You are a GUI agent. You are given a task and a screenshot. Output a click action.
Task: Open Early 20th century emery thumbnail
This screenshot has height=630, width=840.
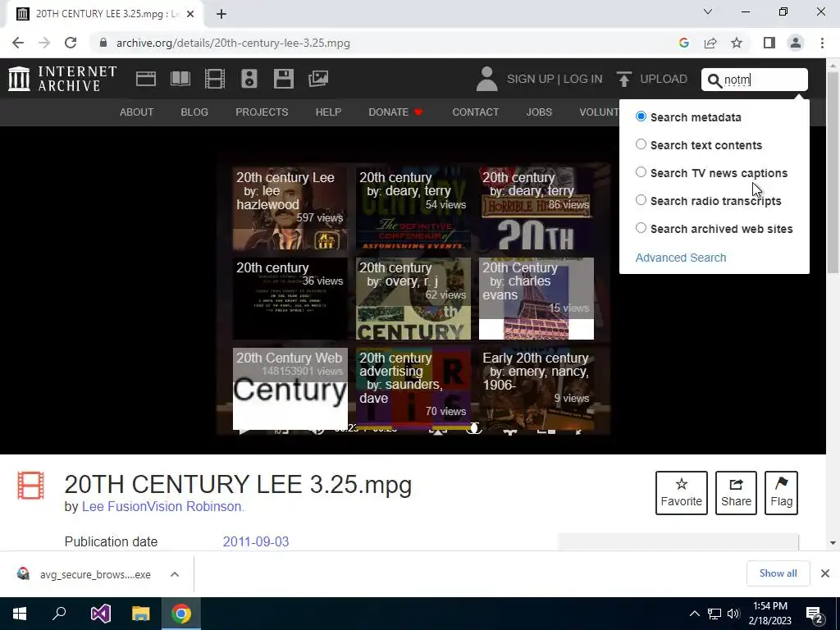[x=536, y=389]
